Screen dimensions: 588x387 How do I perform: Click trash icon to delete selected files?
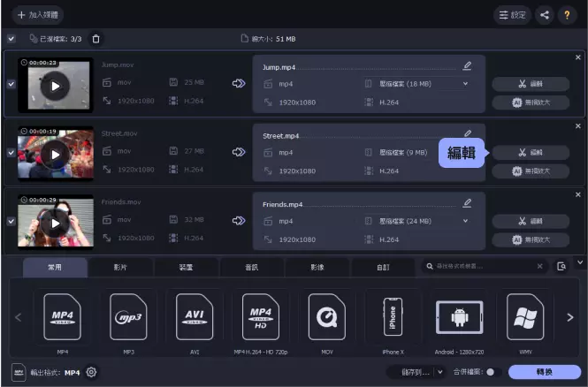tap(96, 39)
